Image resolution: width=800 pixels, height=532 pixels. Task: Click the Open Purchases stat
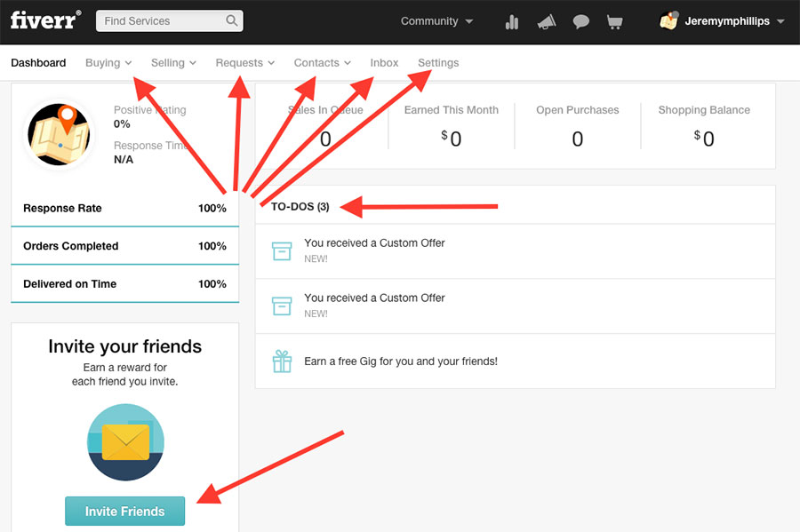click(x=578, y=126)
